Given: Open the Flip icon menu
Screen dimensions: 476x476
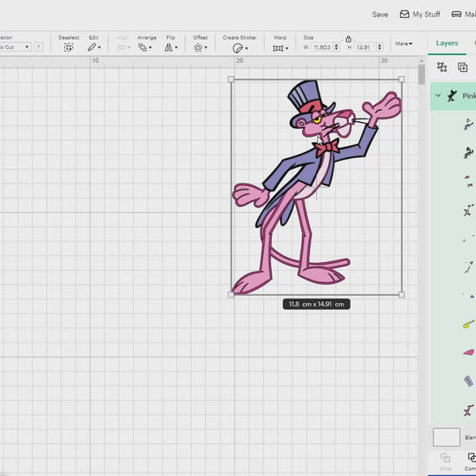Looking at the screenshot, I should click(x=169, y=48).
